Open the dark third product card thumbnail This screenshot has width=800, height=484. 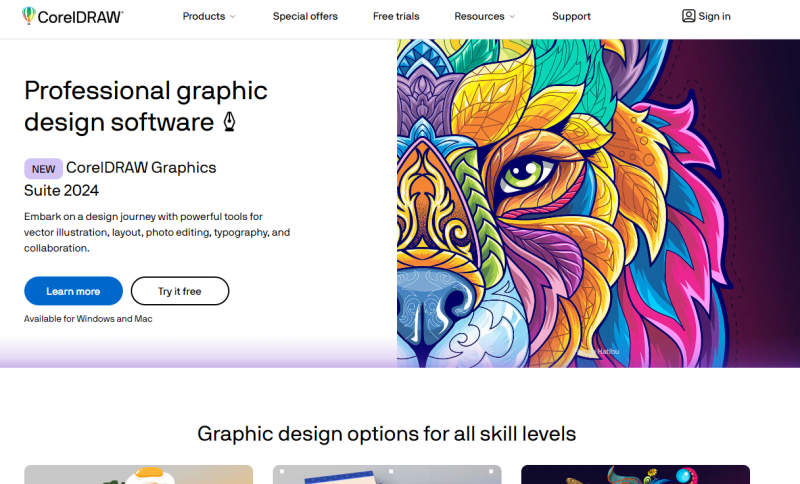(x=635, y=474)
